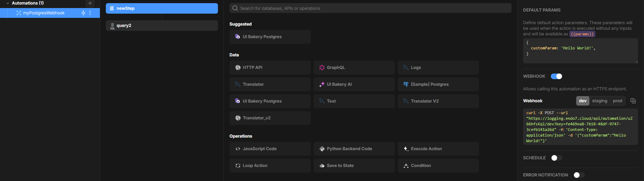
Task: Switch webhook environment to prod tab
Action: coord(617,101)
